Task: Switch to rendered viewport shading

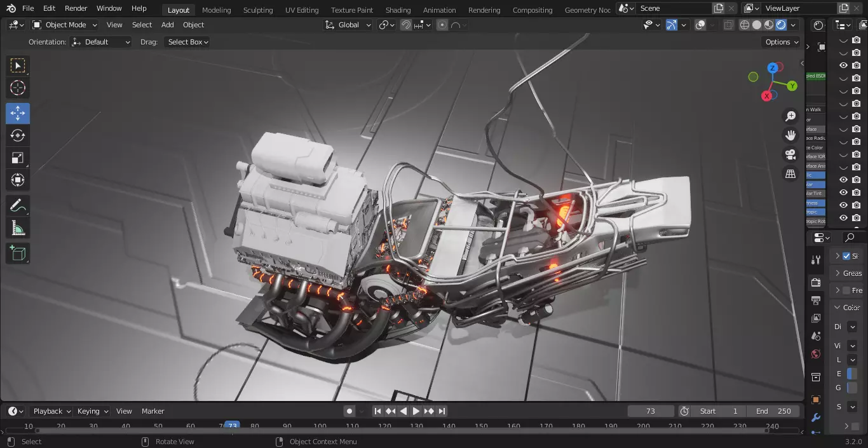Action: (781, 25)
